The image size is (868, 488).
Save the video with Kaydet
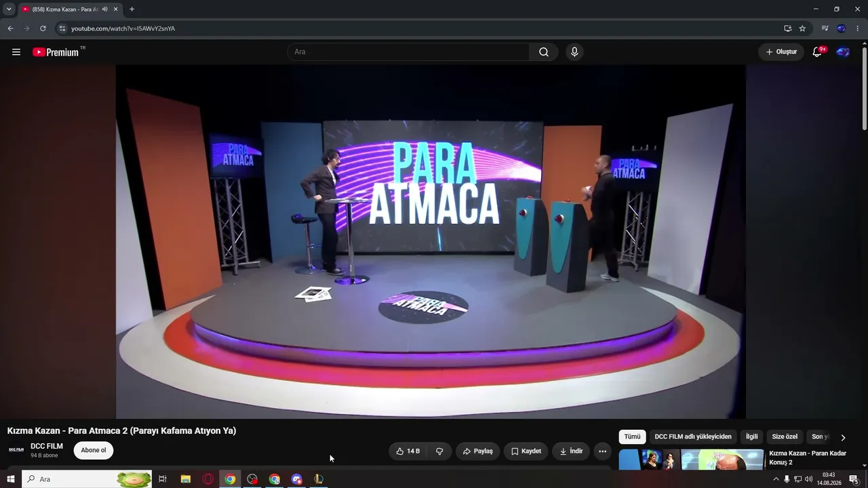pos(526,451)
